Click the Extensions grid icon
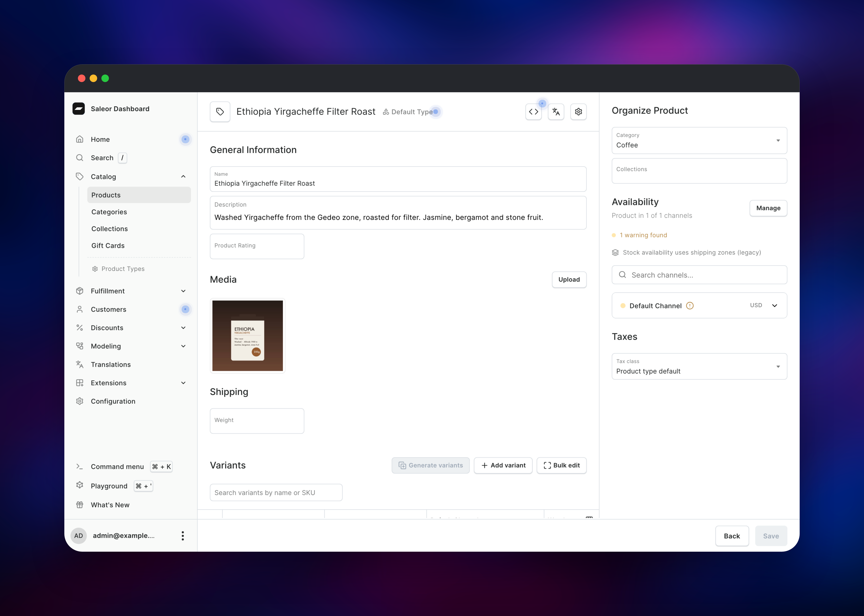This screenshot has width=864, height=616. tap(80, 383)
